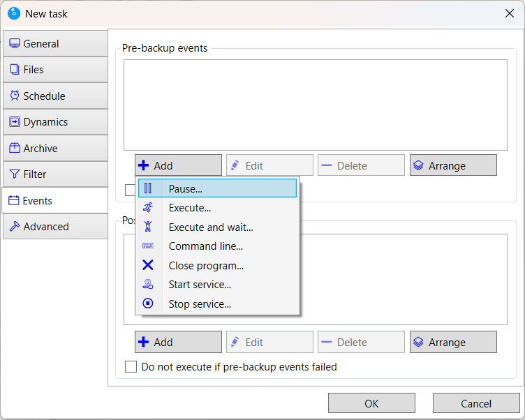The height and width of the screenshot is (420, 525).
Task: Open the post-backup events Add dropdown
Action: tap(178, 342)
